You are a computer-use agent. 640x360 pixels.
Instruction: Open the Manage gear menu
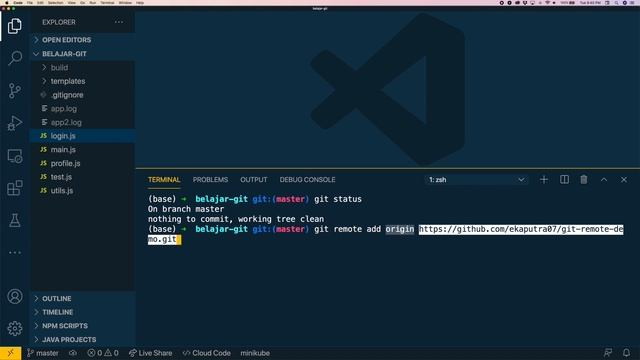(x=15, y=328)
